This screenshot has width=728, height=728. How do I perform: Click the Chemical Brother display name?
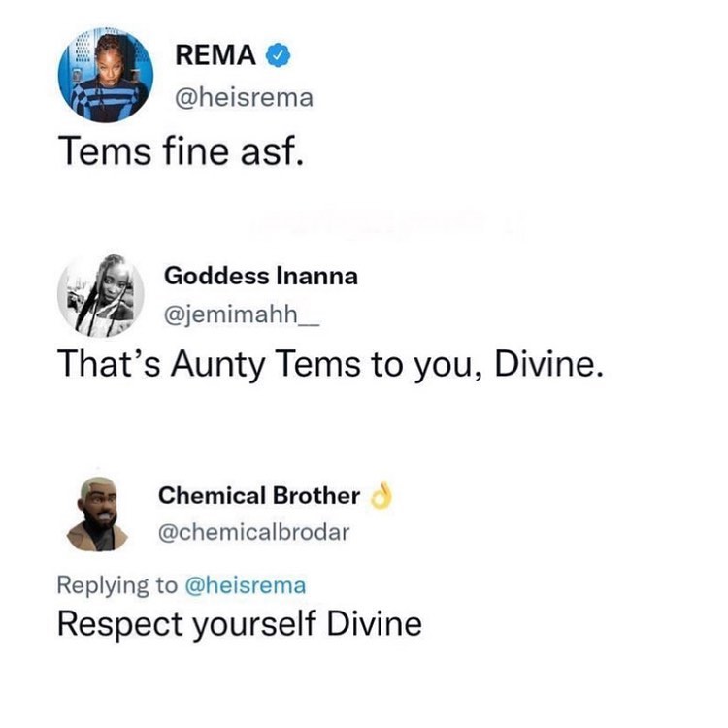[x=258, y=495]
